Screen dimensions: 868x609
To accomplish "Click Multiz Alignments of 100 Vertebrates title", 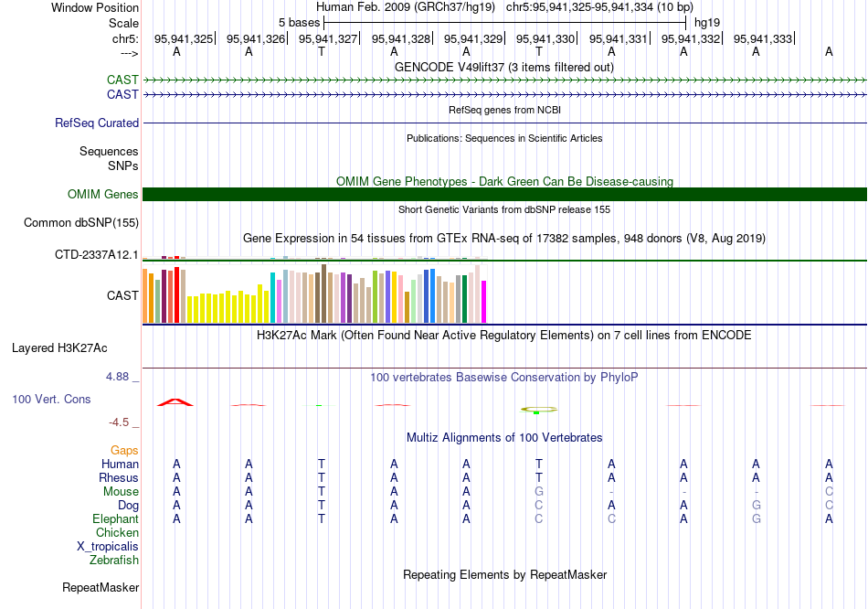I will [x=504, y=438].
